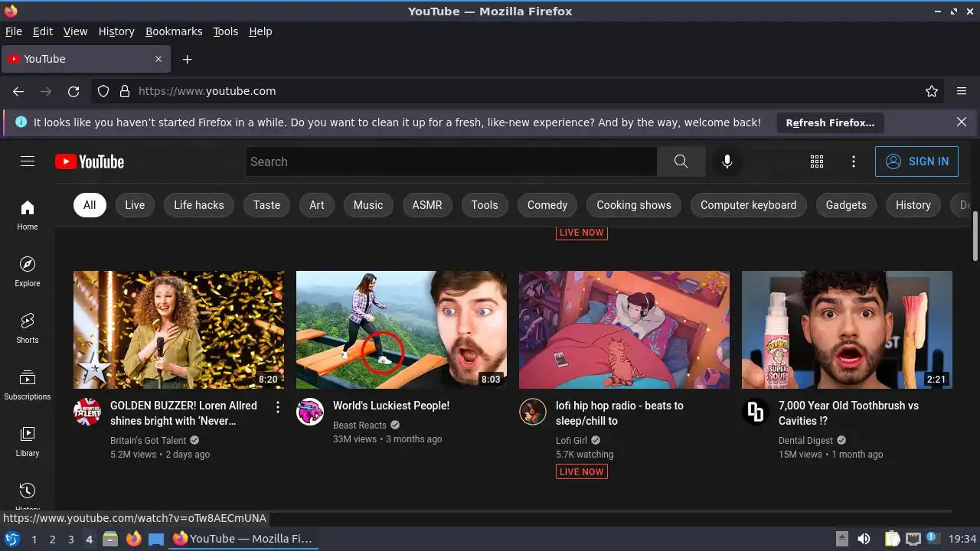The width and height of the screenshot is (980, 551).
Task: Click the Firefox back arrow
Action: click(18, 91)
